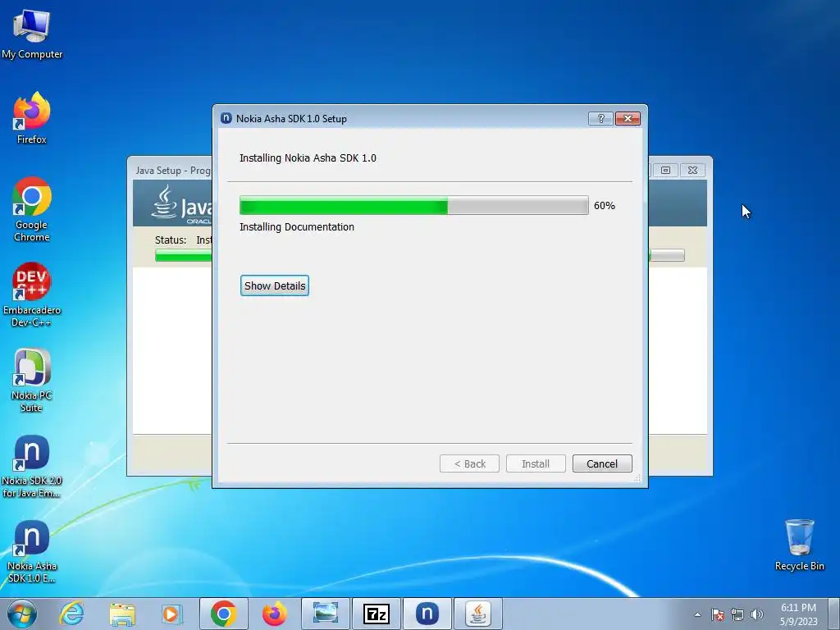Select Nokia SDK 2.0 for Java desktop shortcut
This screenshot has height=630, width=840.
pos(32,466)
